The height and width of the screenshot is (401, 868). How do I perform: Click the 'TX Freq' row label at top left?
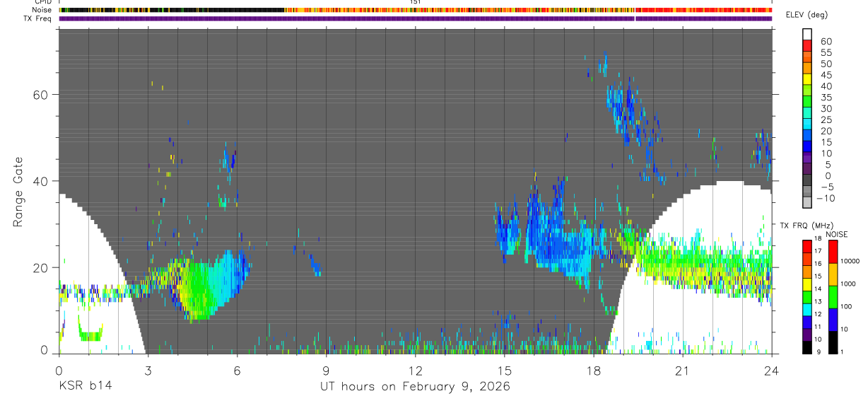pos(38,18)
